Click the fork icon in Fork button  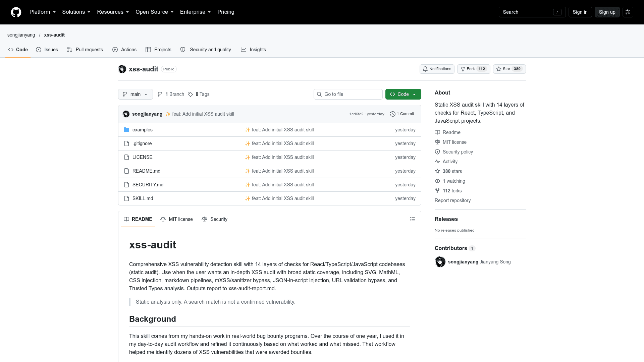[x=463, y=69]
